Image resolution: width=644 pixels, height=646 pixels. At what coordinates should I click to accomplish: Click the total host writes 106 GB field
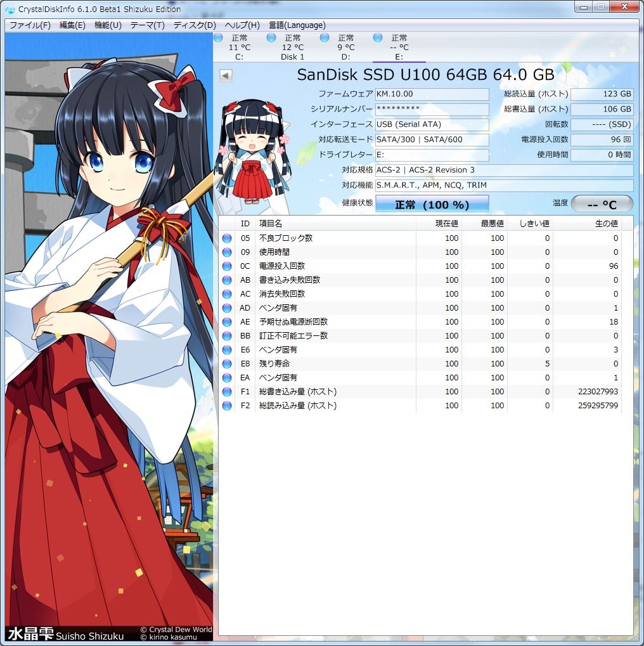coord(602,109)
